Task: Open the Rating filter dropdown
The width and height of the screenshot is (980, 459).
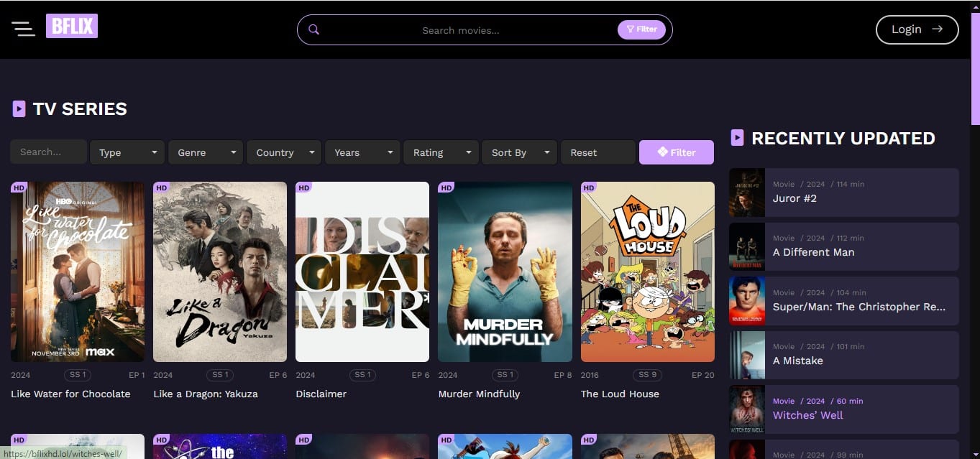Action: pyautogui.click(x=441, y=152)
